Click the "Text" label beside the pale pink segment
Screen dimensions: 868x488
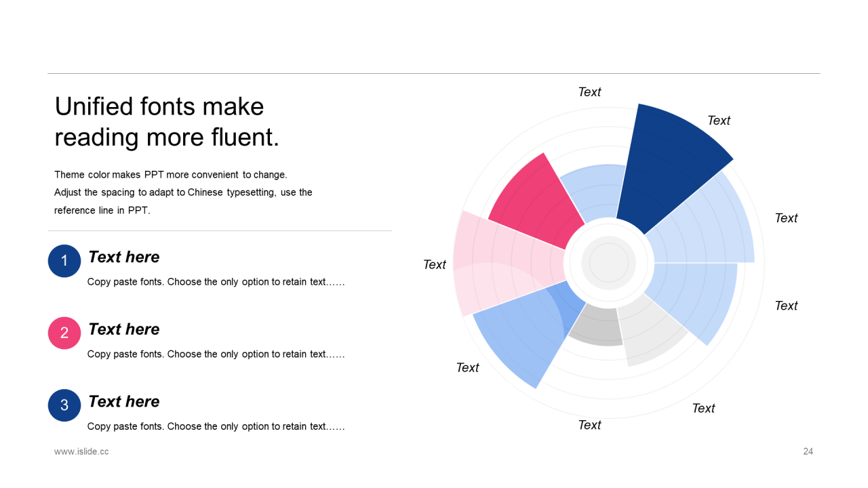[x=435, y=264]
